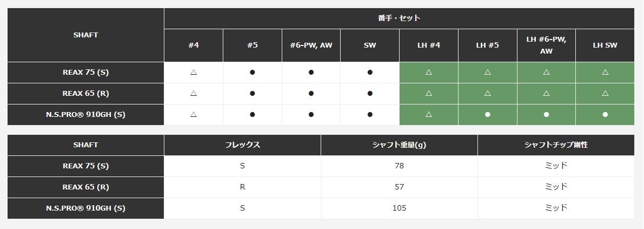Click the シャフトチップ剛性 column header
The height and width of the screenshot is (229, 644).
556,145
